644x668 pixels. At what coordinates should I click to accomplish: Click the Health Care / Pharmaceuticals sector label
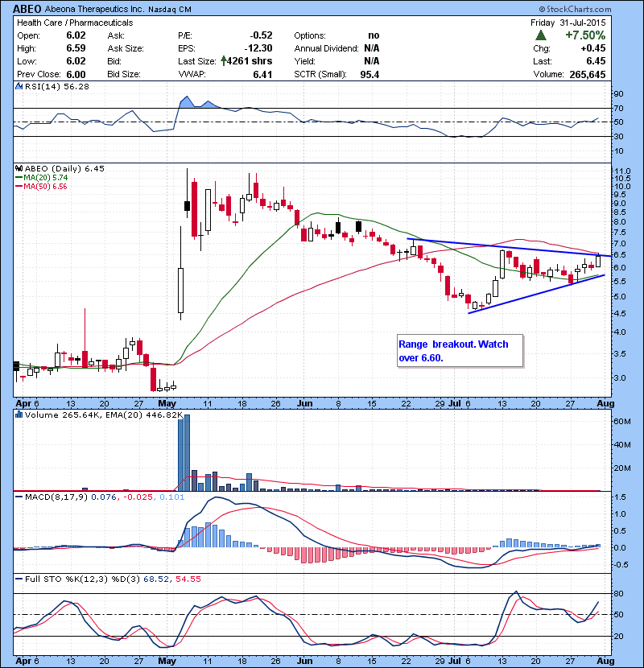[75, 23]
